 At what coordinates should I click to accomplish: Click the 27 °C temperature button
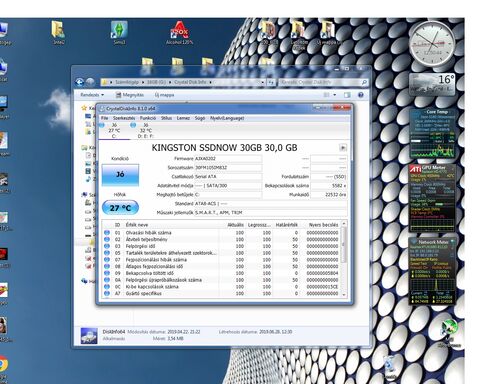[120, 208]
